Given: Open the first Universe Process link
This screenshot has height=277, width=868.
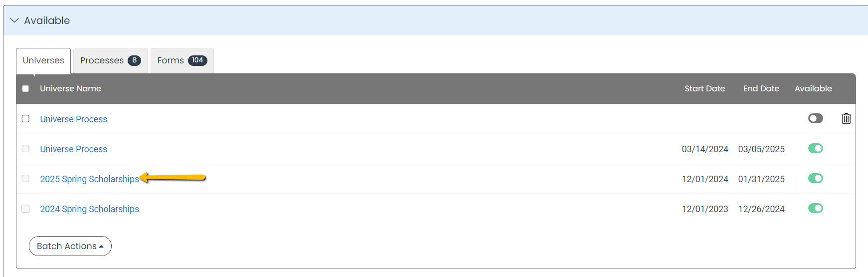Looking at the screenshot, I should pos(74,119).
